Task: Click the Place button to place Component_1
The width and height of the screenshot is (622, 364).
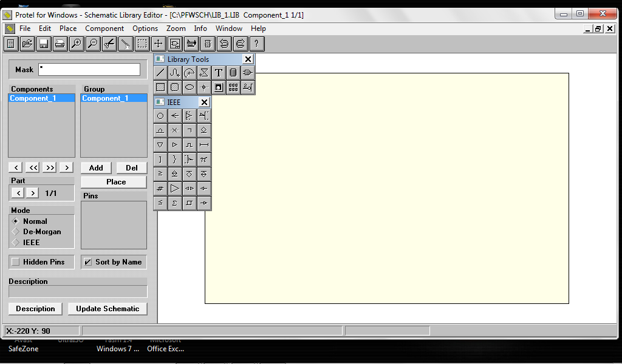Action: click(x=113, y=181)
